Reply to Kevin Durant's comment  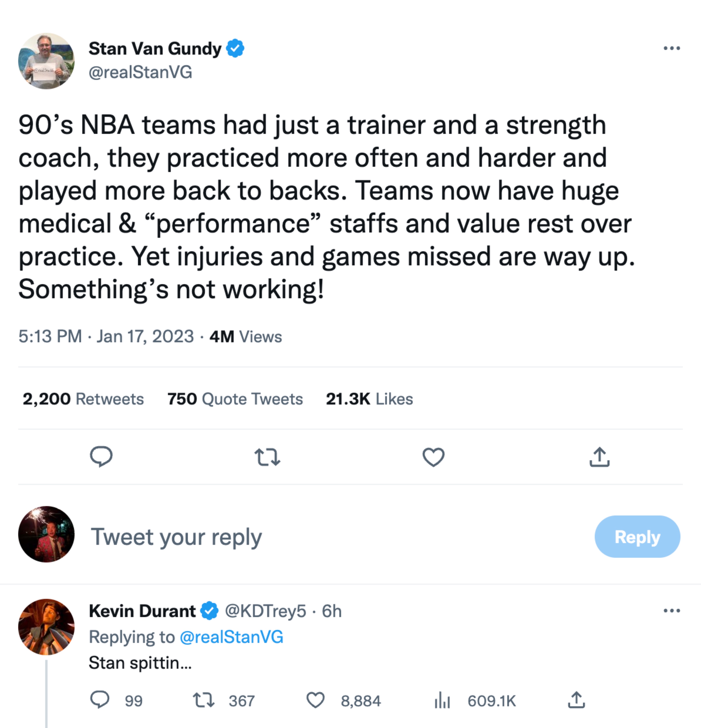coord(100,700)
